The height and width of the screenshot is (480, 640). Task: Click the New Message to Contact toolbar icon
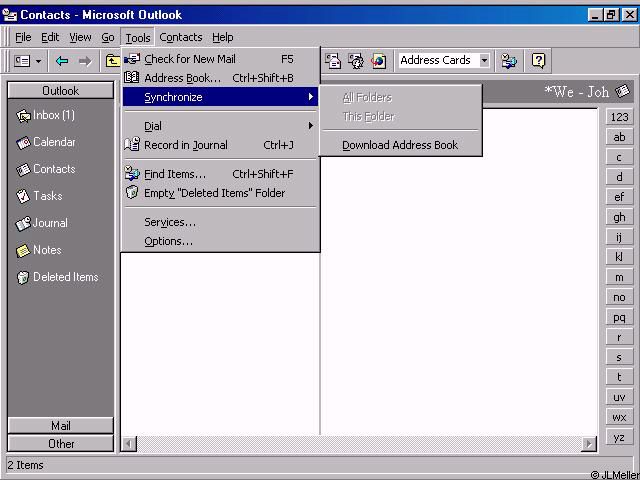[333, 61]
